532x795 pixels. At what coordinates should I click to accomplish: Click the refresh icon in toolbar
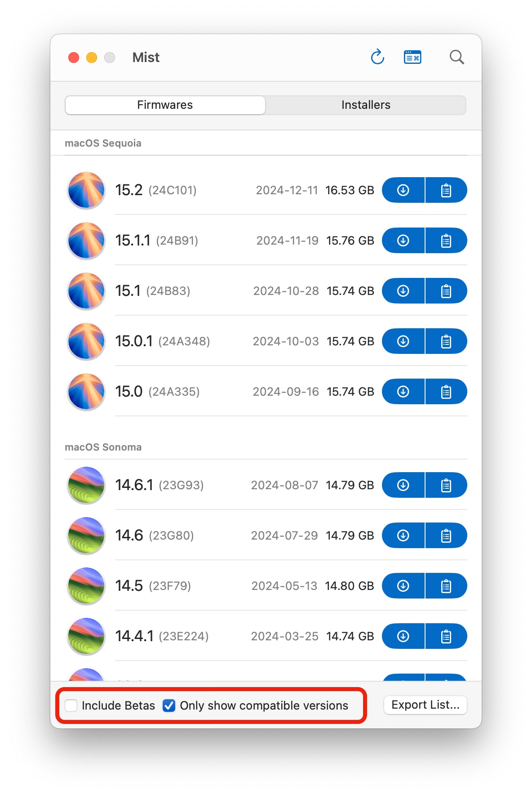coord(377,57)
